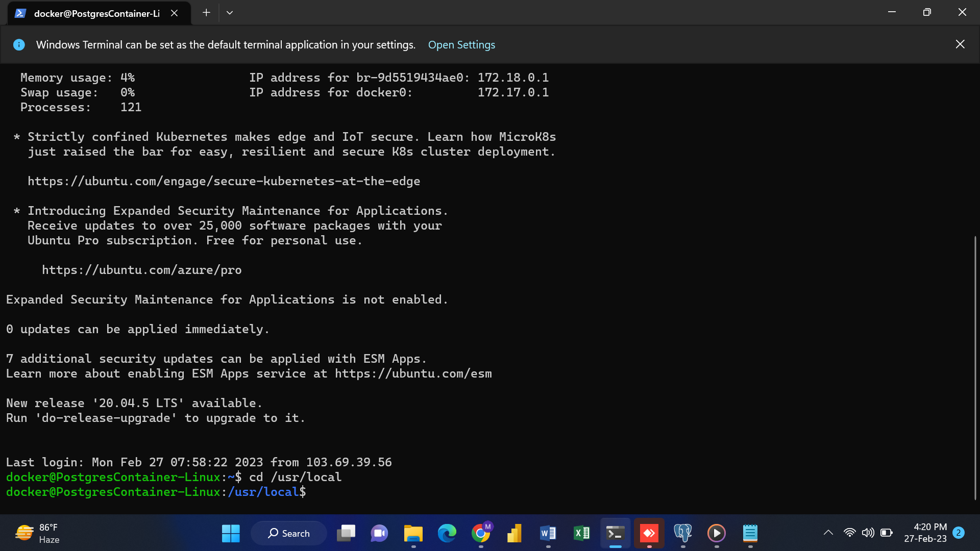This screenshot has width=980, height=551.
Task: Click the IP address 172.18.0.1 value
Action: 513,78
